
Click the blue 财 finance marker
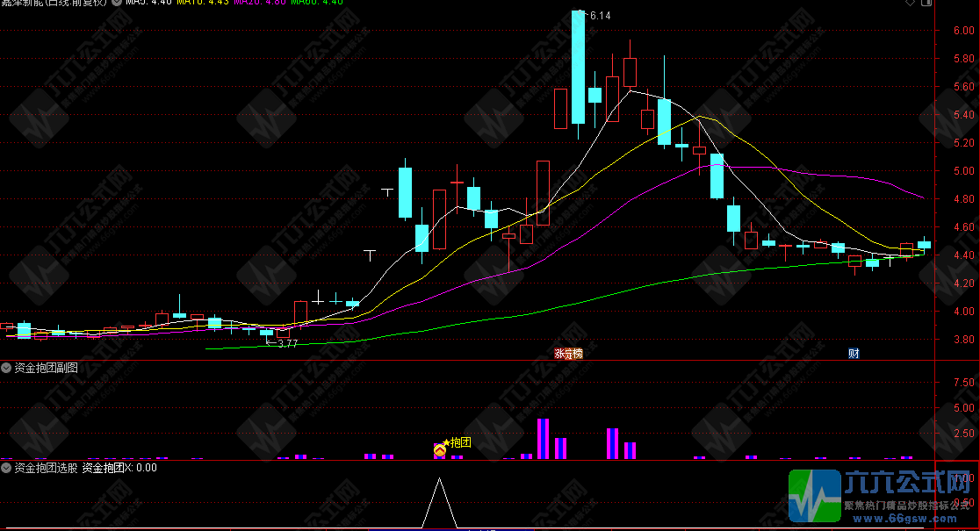point(853,353)
